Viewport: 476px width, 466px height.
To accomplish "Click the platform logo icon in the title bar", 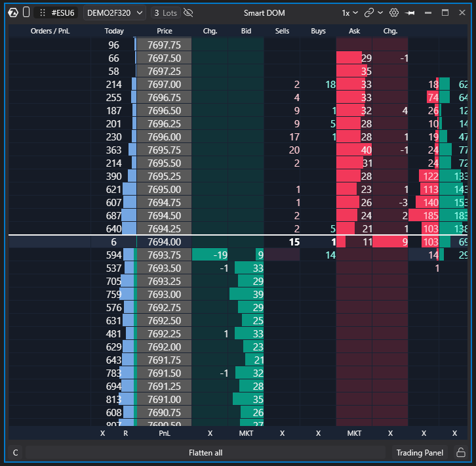I will 13,12.
